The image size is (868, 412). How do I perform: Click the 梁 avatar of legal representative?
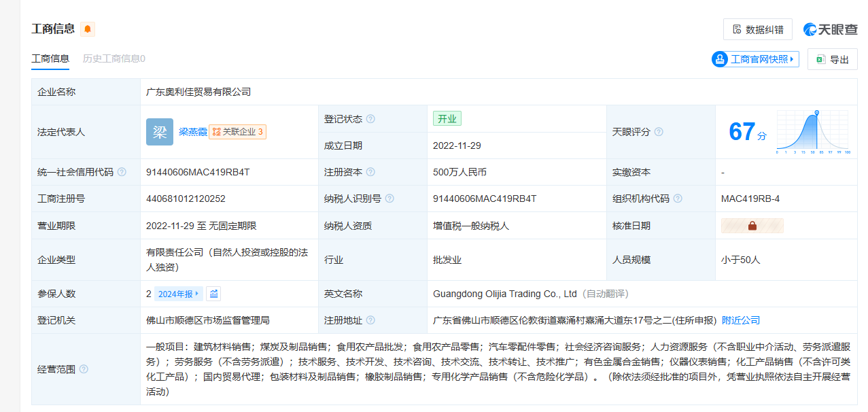[x=160, y=132]
